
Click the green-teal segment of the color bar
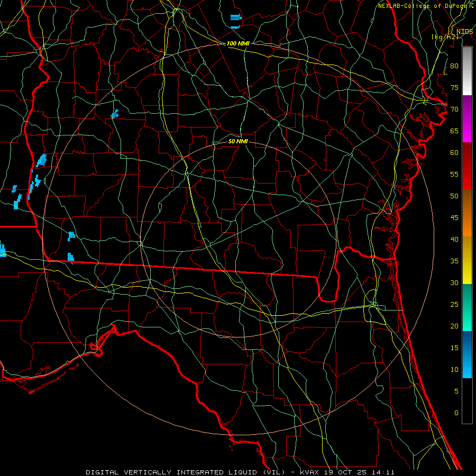click(467, 307)
